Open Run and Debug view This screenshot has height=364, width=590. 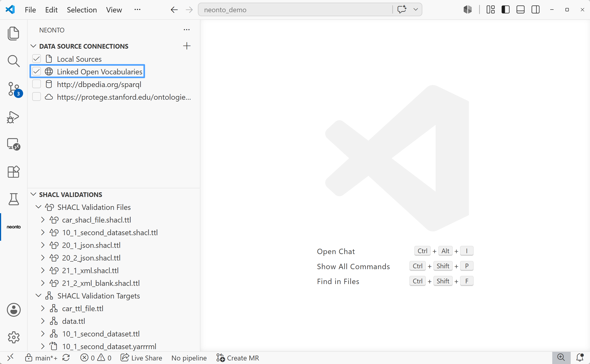coord(13,117)
